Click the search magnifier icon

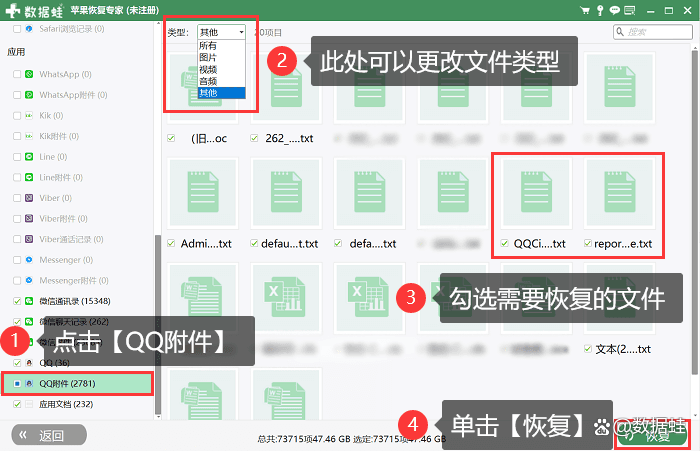(620, 32)
